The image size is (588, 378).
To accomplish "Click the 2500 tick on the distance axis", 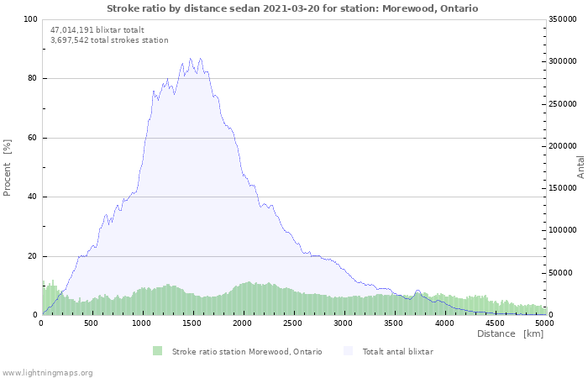I will [x=293, y=323].
